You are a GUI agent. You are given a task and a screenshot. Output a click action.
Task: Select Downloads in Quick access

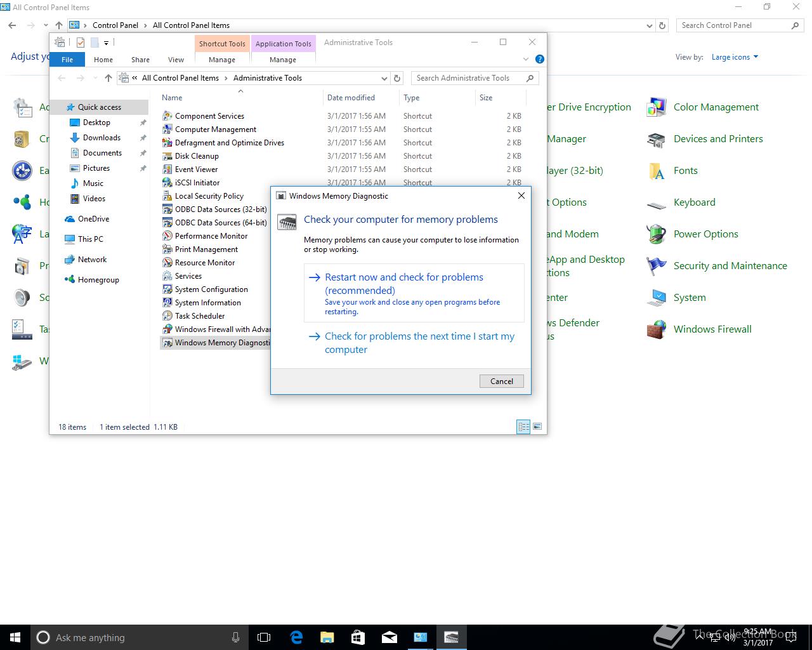pos(101,138)
